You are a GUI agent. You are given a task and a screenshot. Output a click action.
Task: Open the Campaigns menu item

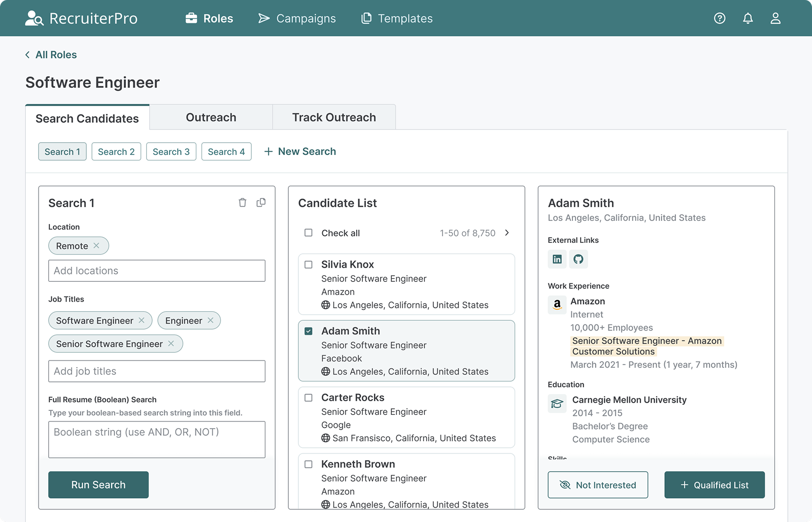(297, 18)
